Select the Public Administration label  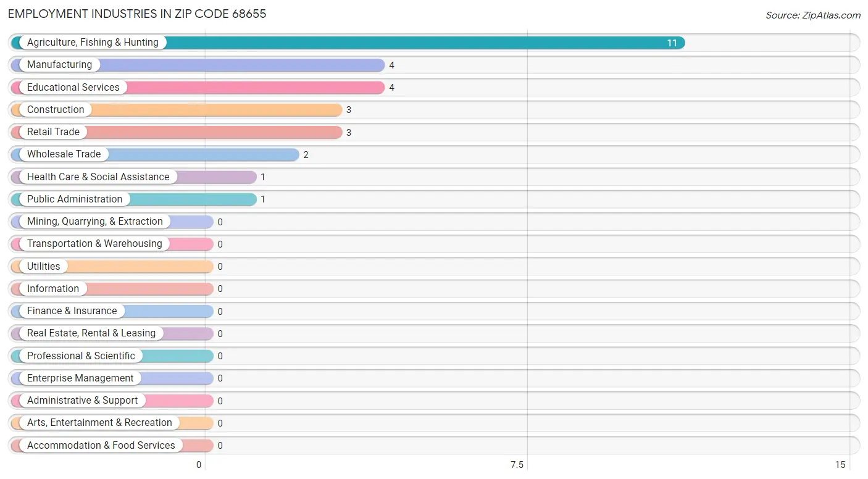pos(75,199)
